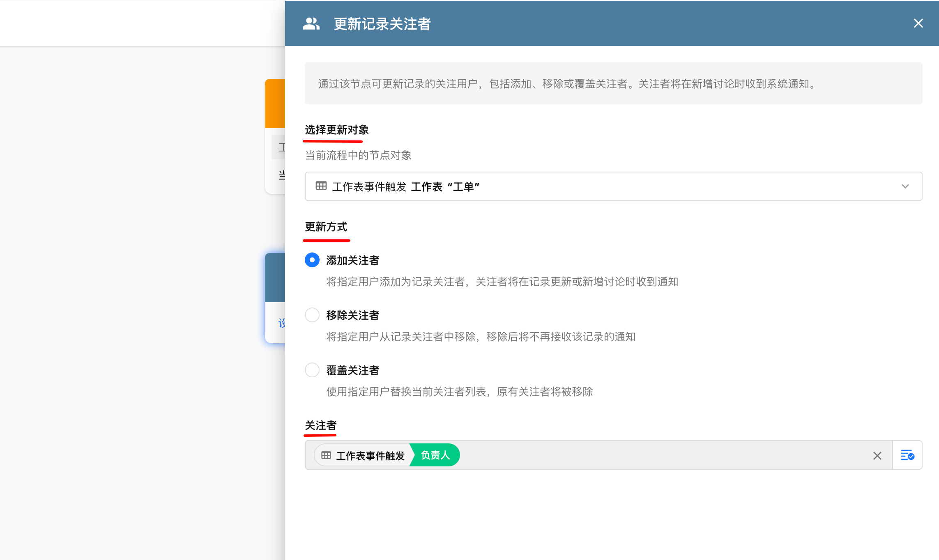
Task: Select the orange trigger node card behind panel
Action: 275,135
